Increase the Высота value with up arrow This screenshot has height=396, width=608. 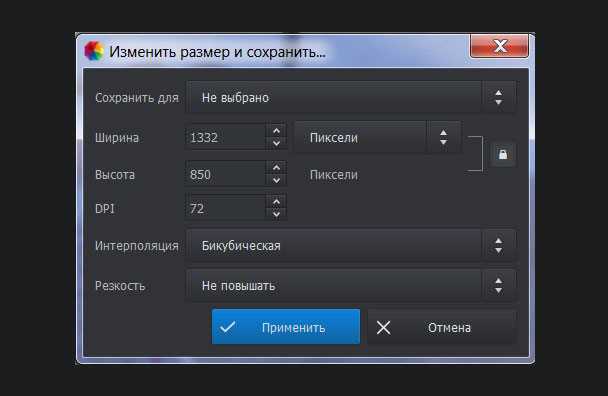[276, 168]
